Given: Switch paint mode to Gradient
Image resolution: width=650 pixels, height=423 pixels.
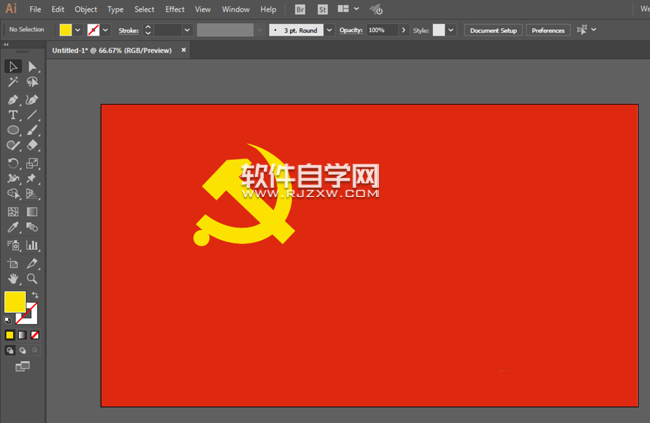Looking at the screenshot, I should coord(22,335).
